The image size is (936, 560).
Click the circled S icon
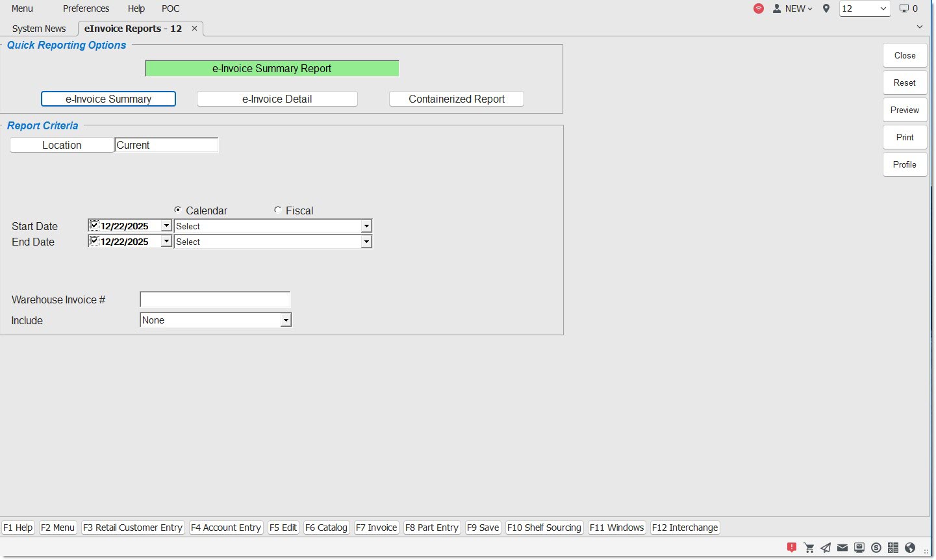click(x=876, y=548)
